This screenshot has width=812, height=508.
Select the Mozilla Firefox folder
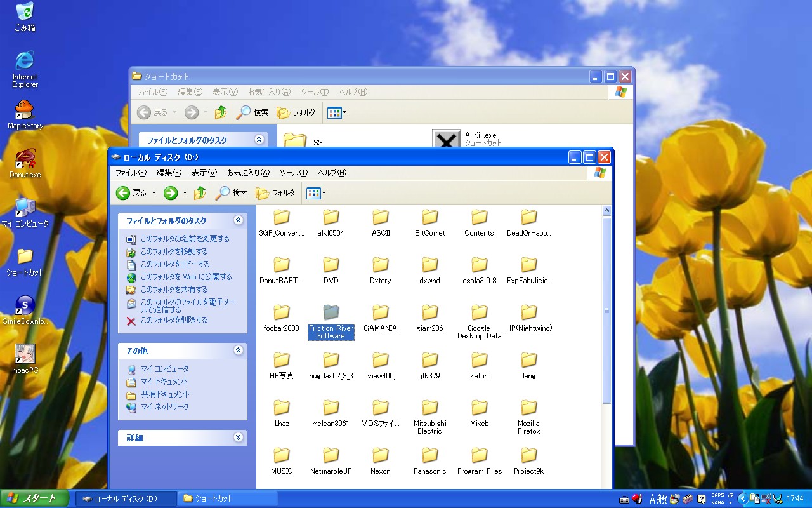click(529, 417)
